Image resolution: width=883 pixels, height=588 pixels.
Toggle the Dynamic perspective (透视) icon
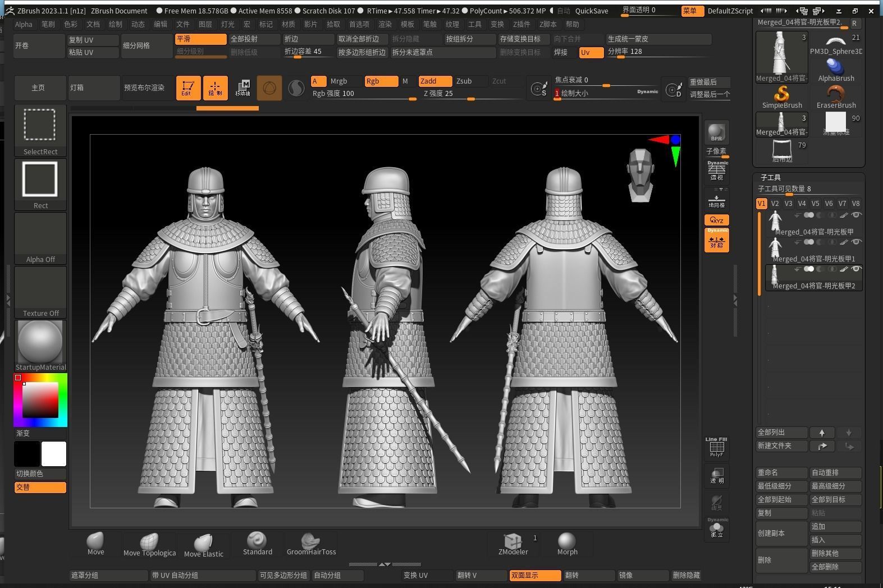pyautogui.click(x=717, y=172)
